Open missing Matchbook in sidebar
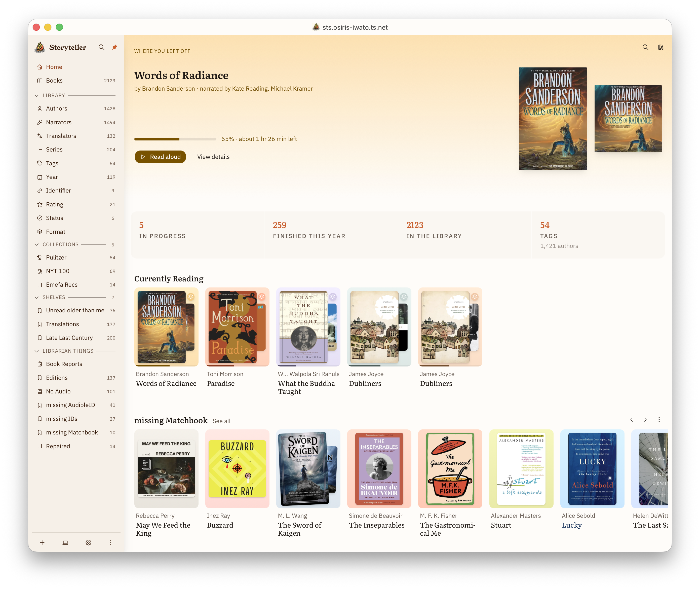Screen dimensions: 700x589 coord(76,432)
